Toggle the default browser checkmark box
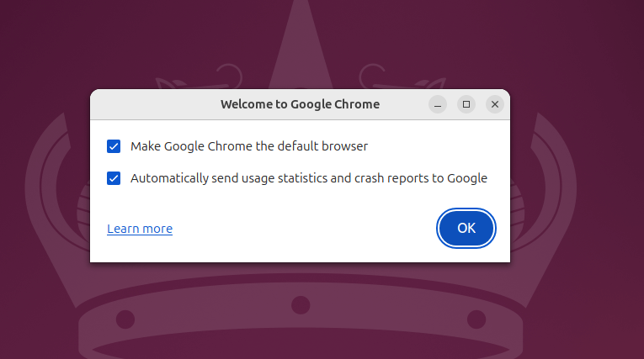644x359 pixels. tap(114, 146)
